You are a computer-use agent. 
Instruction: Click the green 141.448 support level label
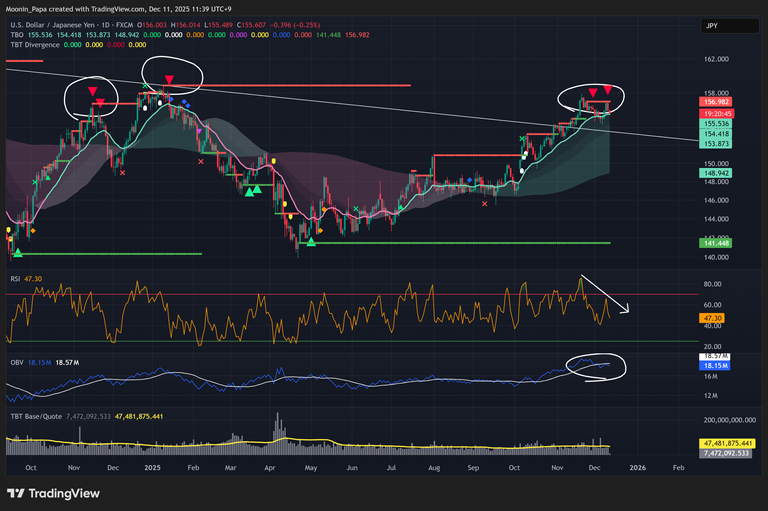tap(714, 243)
